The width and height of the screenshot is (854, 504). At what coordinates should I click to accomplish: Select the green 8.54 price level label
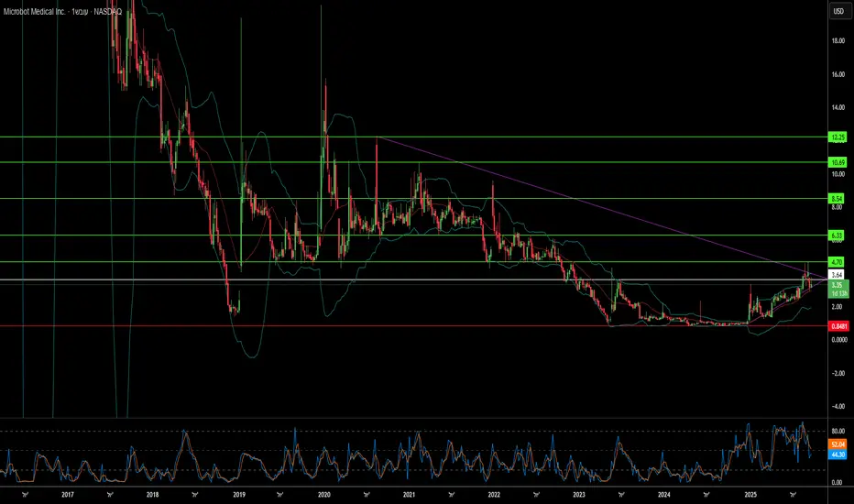click(837, 198)
